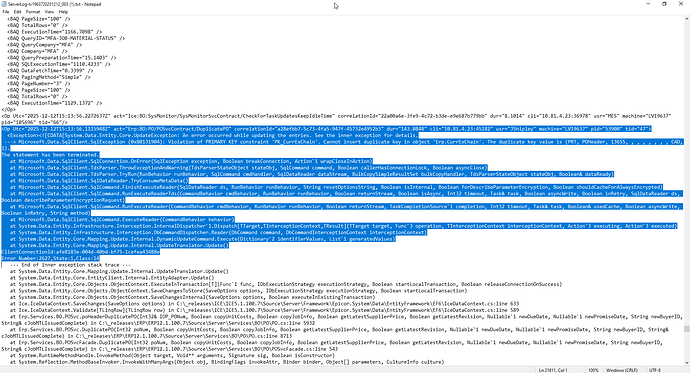This screenshot has width=690, height=373.
Task: Click the Ln 21811, Col 1 status entry
Action: [553, 370]
